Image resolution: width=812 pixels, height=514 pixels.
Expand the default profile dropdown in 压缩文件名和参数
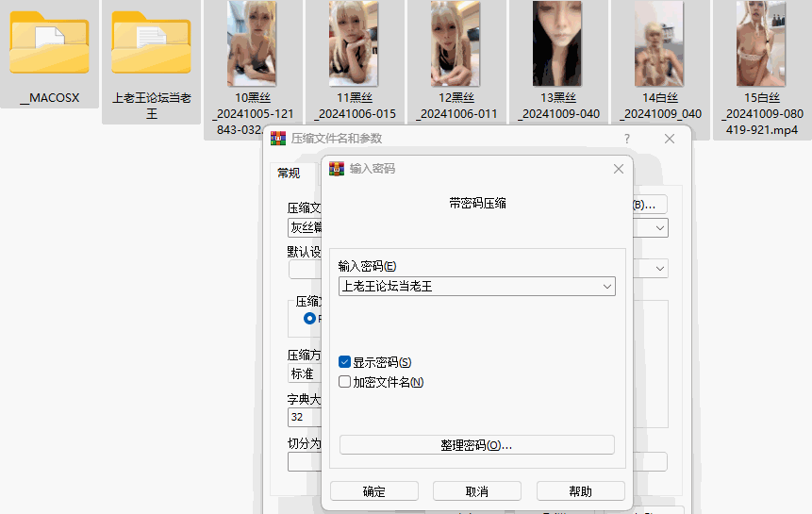660,268
